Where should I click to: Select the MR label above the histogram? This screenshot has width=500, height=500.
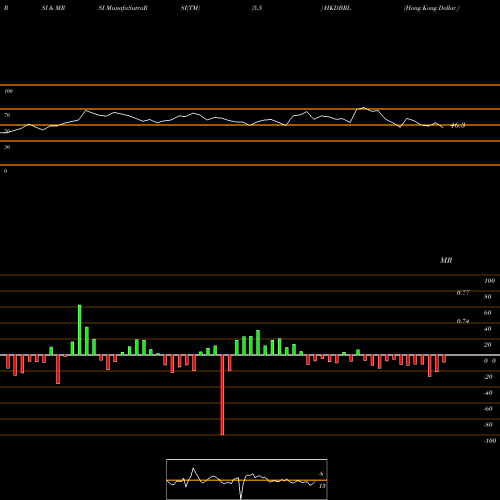[x=446, y=260]
